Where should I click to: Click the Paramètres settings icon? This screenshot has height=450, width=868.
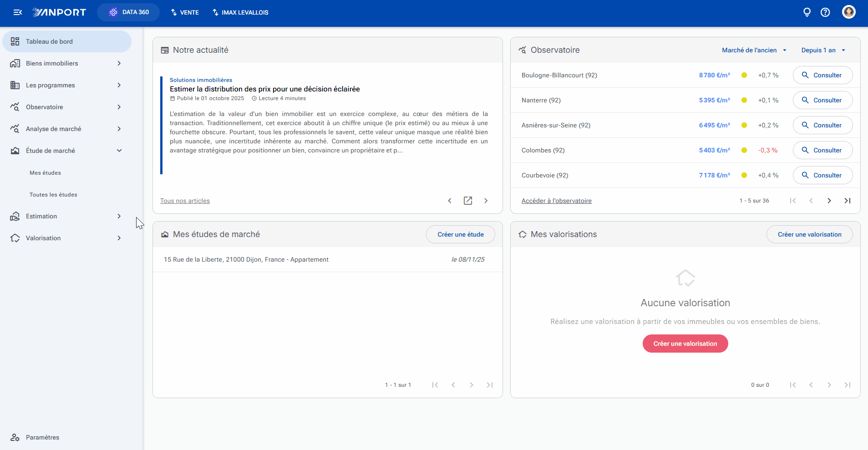coord(15,437)
